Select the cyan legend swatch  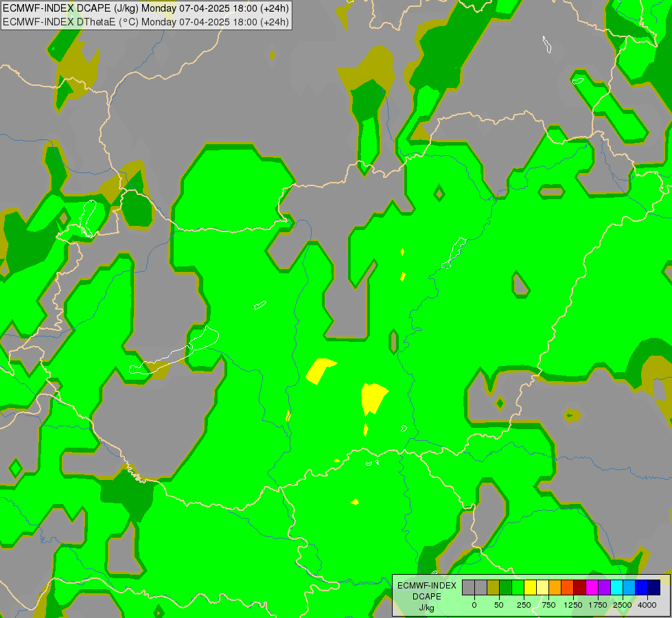(617, 588)
